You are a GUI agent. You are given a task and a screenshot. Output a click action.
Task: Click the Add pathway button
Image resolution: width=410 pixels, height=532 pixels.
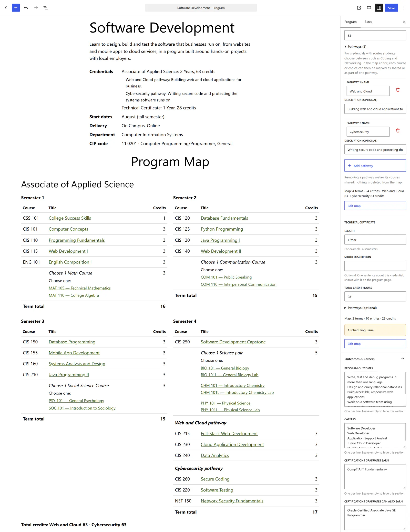[375, 166]
